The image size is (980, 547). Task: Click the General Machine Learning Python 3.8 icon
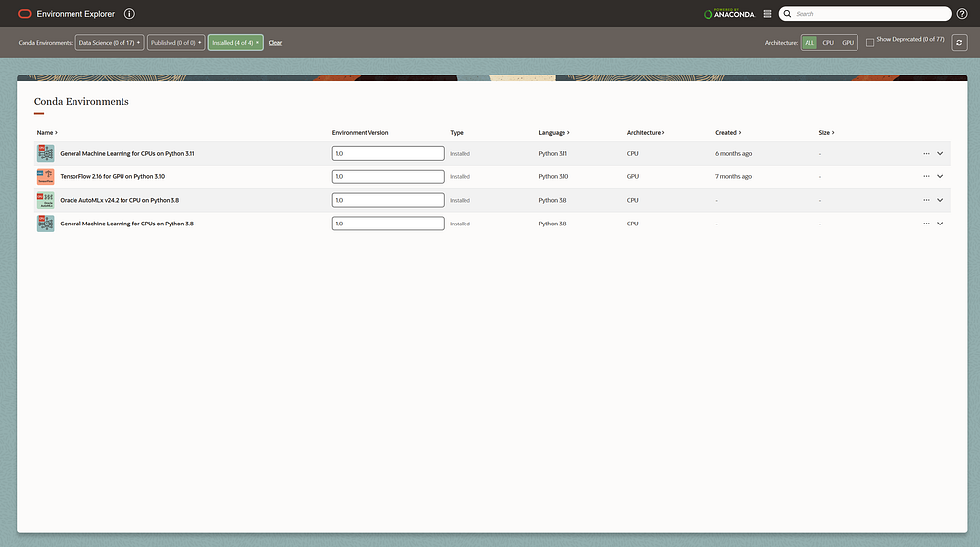tap(46, 224)
